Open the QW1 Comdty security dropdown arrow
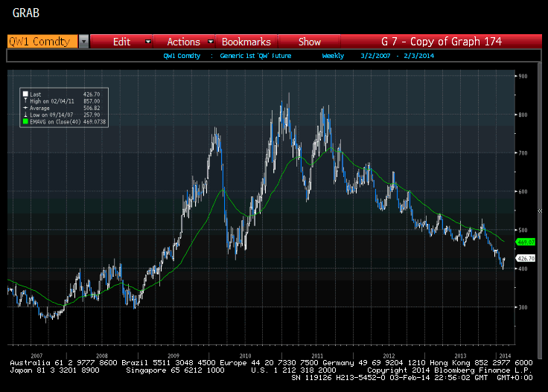This screenshot has width=548, height=392. (x=83, y=42)
